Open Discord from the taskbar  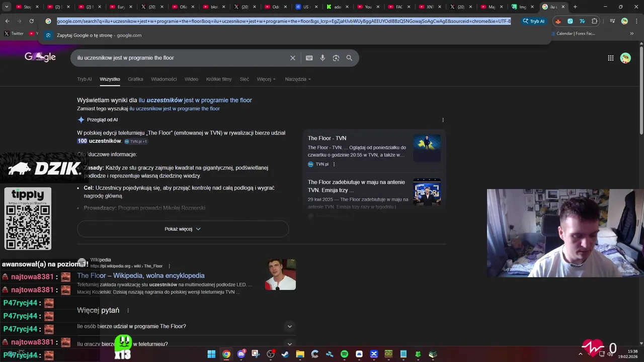click(x=241, y=354)
